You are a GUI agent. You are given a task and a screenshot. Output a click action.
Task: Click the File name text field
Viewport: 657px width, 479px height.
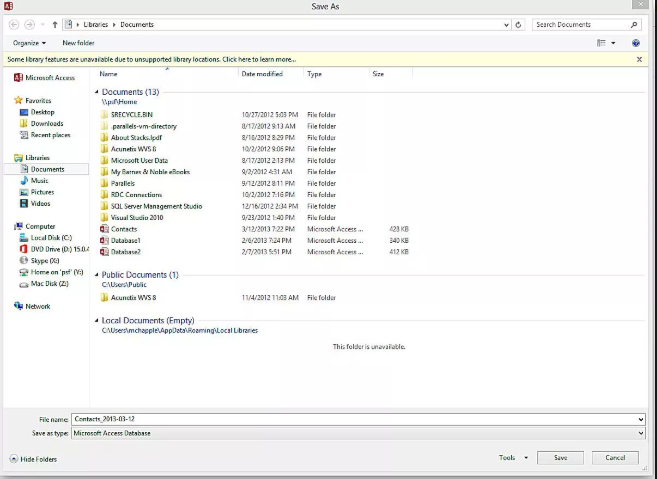coord(354,419)
